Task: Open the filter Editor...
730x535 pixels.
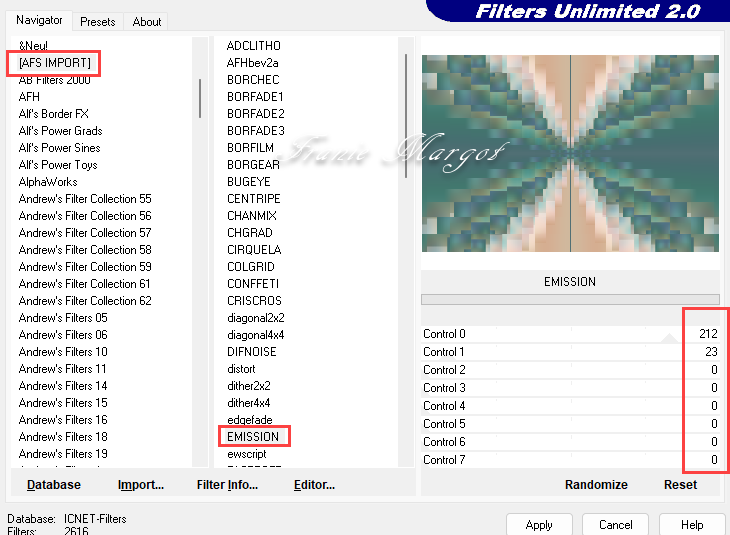Action: 314,485
